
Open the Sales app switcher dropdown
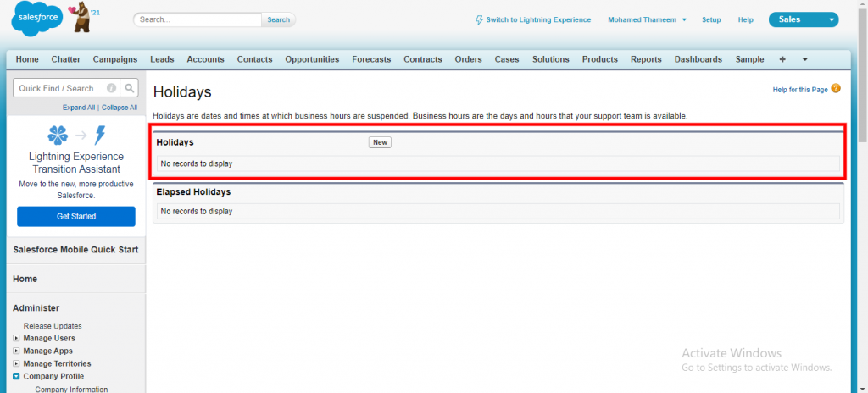click(x=804, y=20)
